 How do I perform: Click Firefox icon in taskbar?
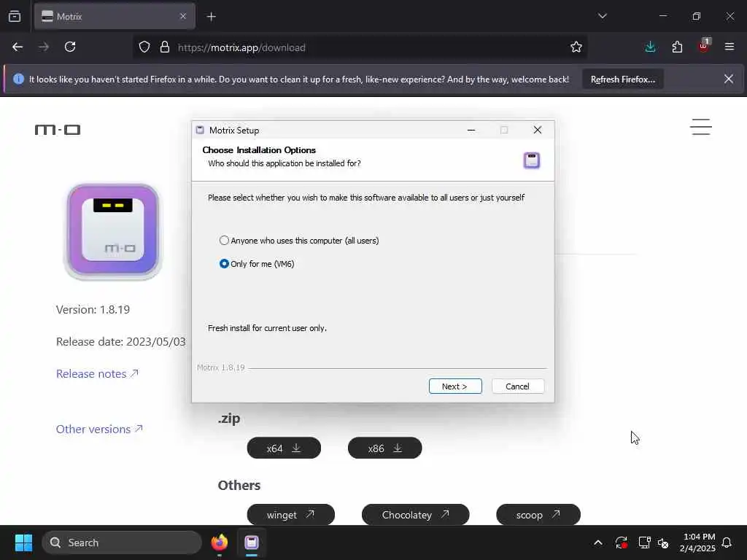pos(220,542)
